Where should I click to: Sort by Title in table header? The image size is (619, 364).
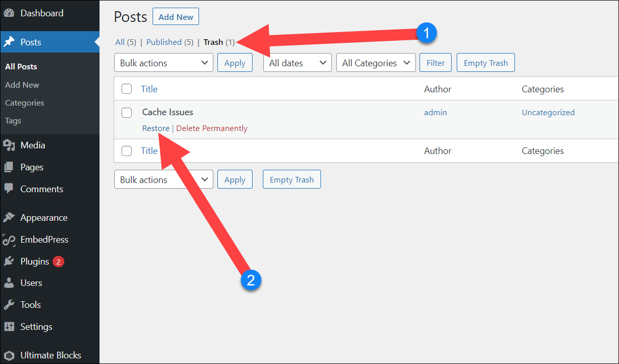(150, 89)
